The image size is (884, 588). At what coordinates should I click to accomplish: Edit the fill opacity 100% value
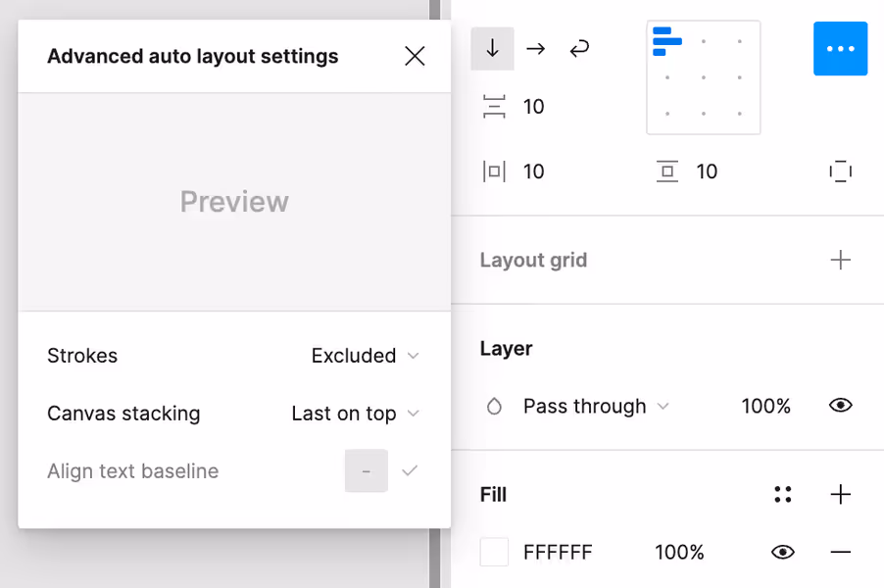[x=679, y=552]
